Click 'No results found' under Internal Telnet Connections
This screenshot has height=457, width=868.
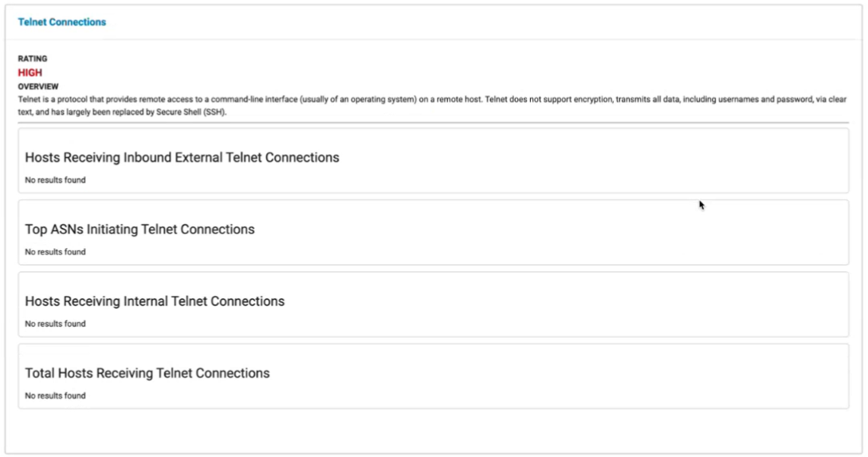tap(55, 324)
